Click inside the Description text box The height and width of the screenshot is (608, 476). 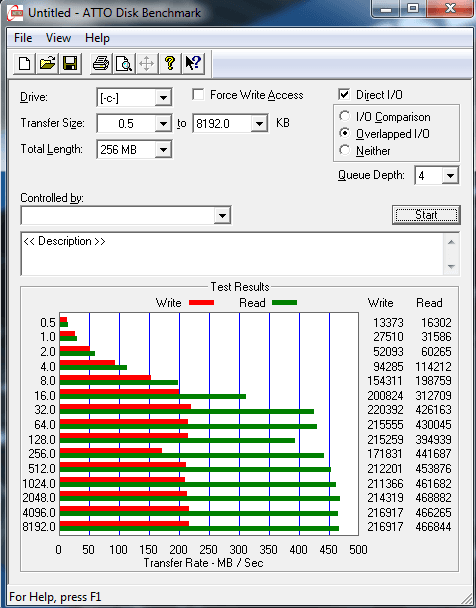(232, 254)
